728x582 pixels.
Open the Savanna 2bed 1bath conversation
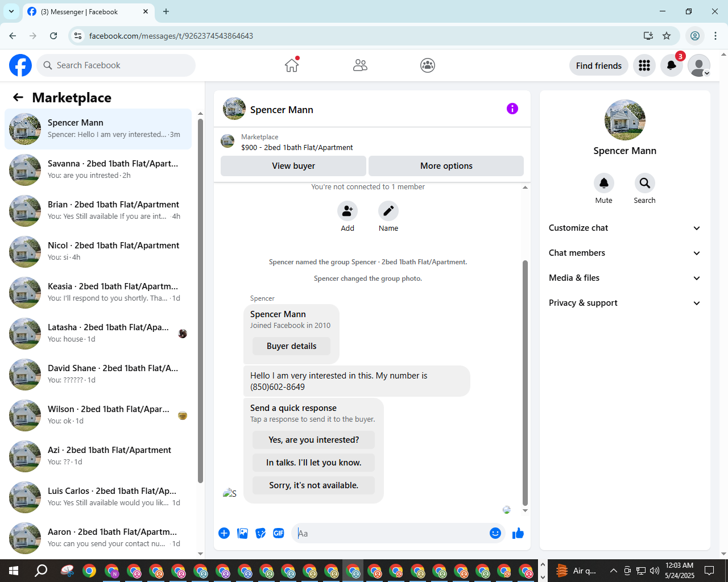click(x=98, y=170)
